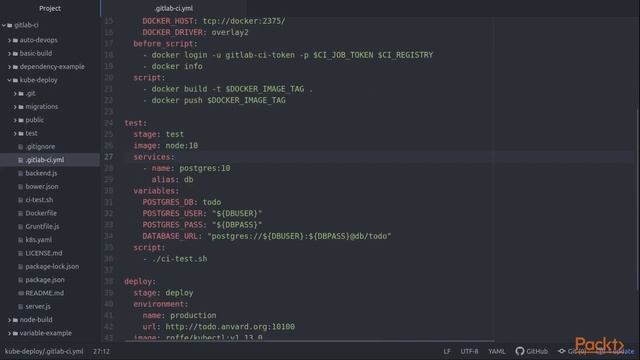This screenshot has height=360, width=640.
Task: Click the k8s.yaml file icon
Action: (20, 240)
